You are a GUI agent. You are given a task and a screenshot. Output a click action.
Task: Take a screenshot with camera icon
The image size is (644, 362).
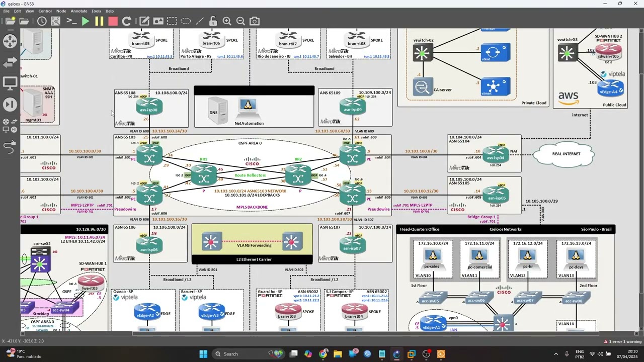(255, 21)
